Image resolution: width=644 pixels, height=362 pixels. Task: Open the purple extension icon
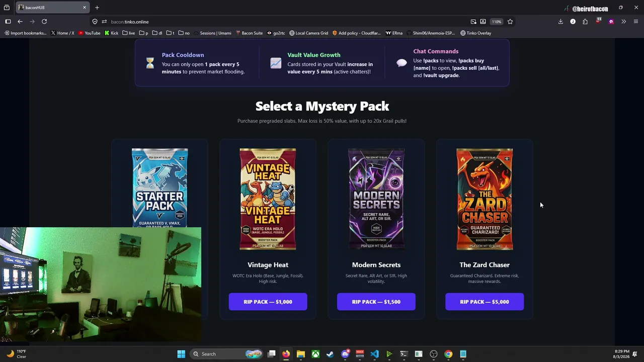click(x=611, y=22)
